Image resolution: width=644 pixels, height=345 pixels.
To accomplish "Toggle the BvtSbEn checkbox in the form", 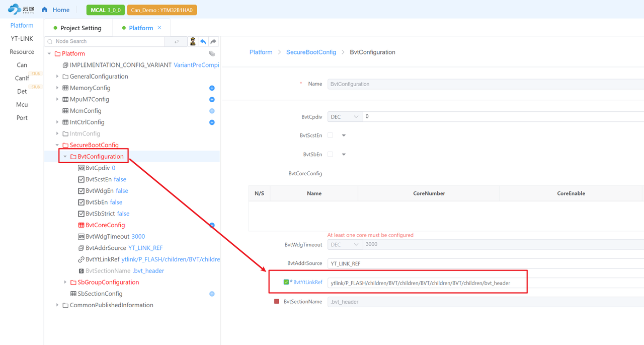I will click(x=330, y=154).
